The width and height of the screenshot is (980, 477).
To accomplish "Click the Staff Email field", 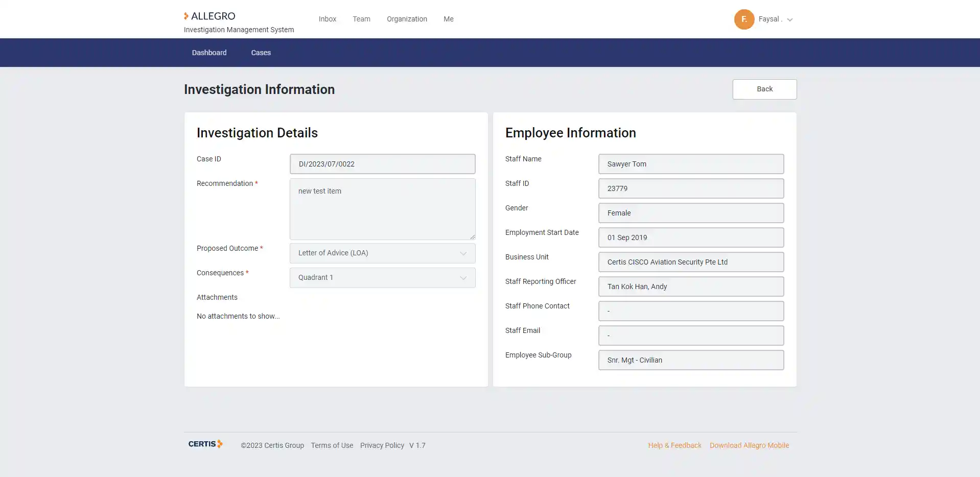I will pos(691,336).
